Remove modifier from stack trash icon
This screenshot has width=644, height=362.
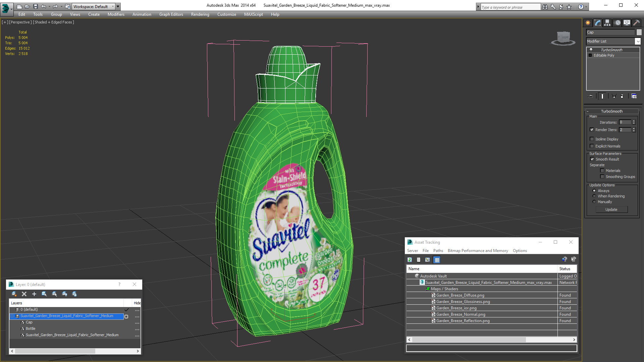tap(622, 96)
